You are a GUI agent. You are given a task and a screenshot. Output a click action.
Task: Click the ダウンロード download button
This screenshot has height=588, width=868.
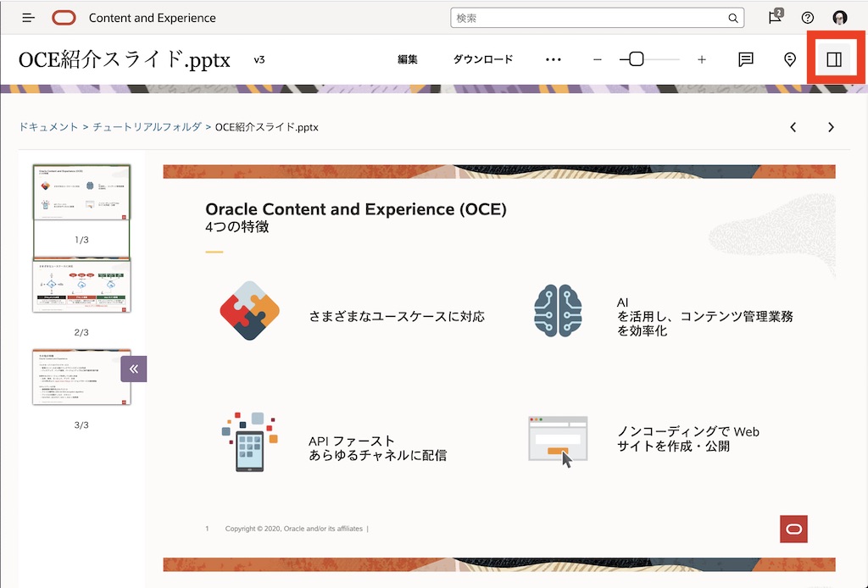(483, 59)
